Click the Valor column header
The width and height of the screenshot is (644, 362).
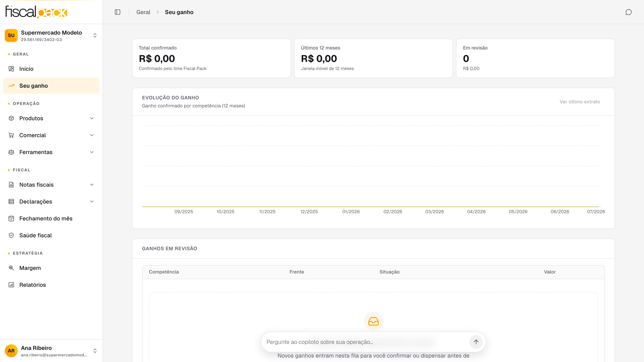coord(550,272)
